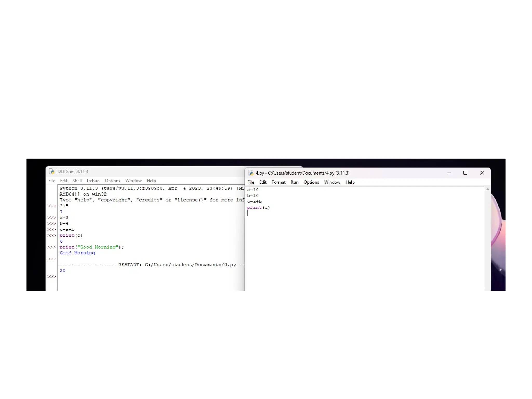Open Help menu in 4.py editor

(x=350, y=182)
